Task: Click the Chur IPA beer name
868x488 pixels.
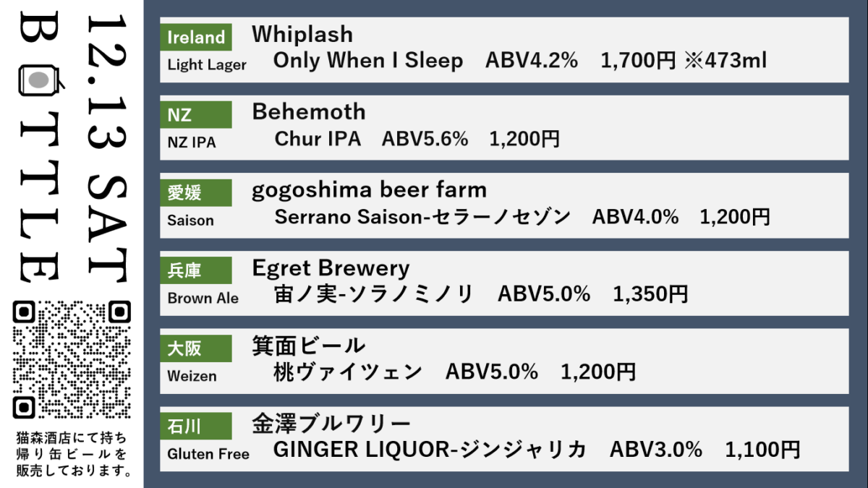Action: pos(317,139)
